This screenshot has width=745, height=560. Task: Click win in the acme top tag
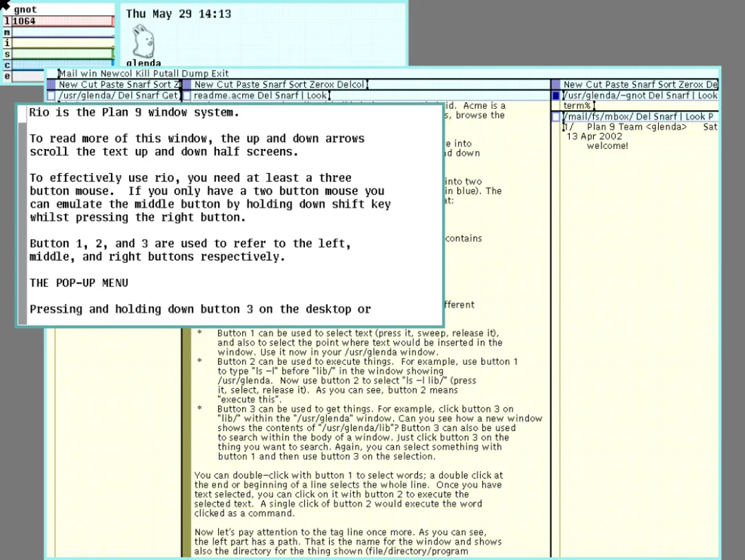(89, 74)
